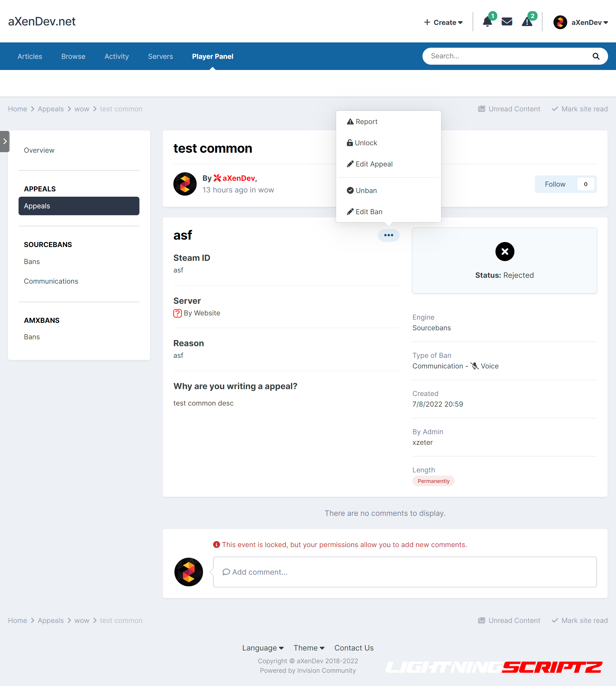Click the Add comment field

click(x=404, y=572)
